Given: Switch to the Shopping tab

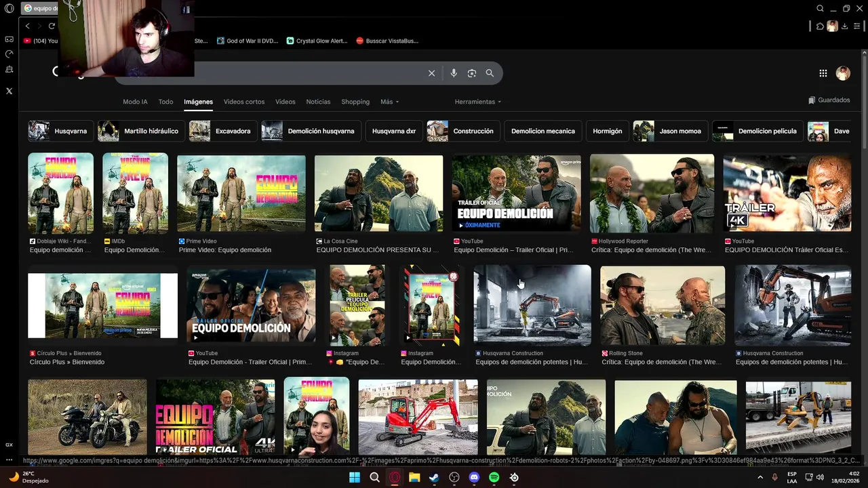Looking at the screenshot, I should click(355, 102).
